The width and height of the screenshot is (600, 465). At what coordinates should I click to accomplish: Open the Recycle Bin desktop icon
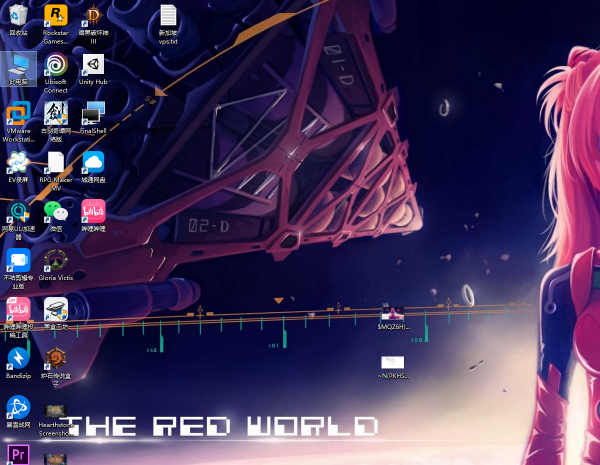[x=18, y=15]
